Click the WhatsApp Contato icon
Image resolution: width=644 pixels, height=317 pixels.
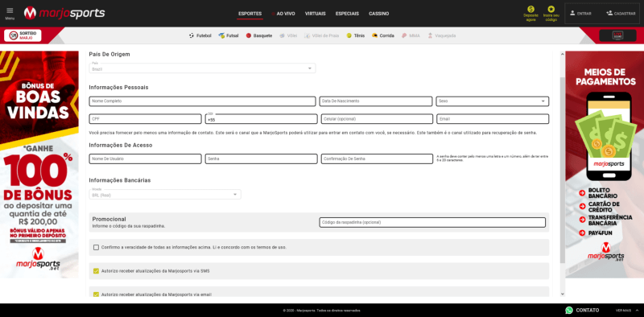click(x=569, y=311)
